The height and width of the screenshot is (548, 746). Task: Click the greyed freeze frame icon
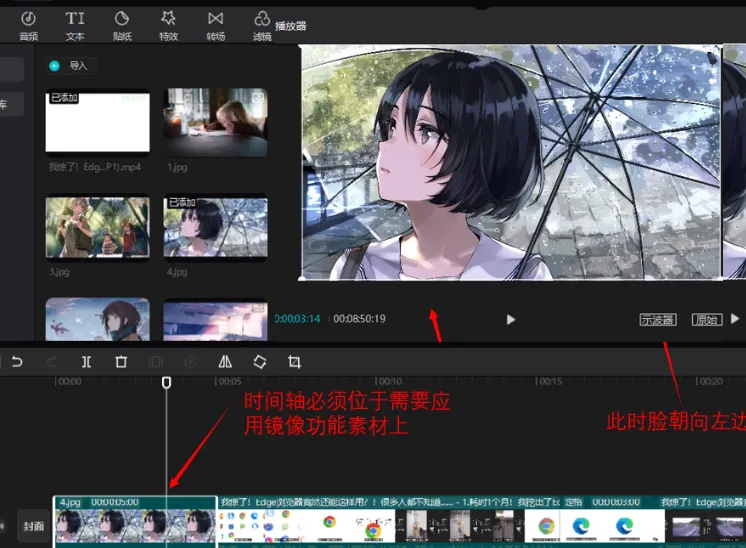156,362
